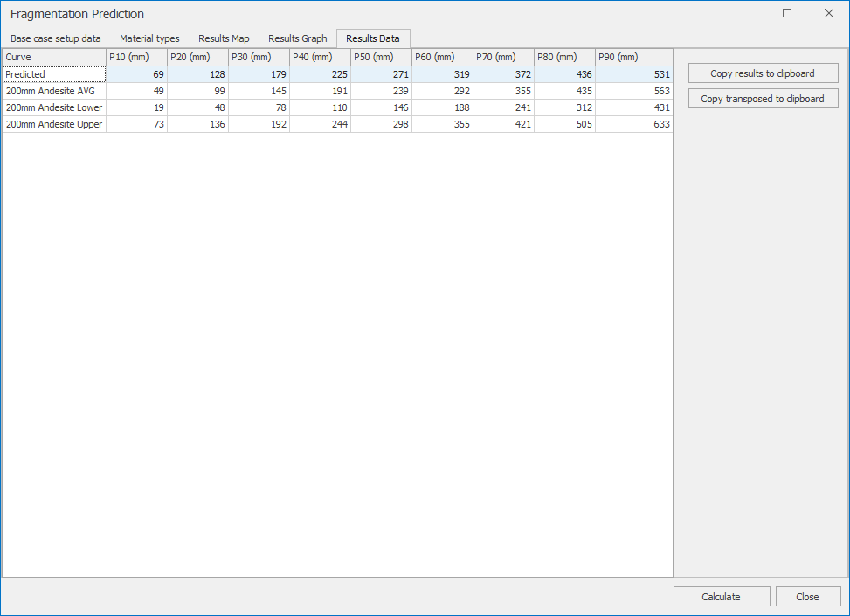
Task: Click Andesite Upper P10 value 73
Action: pyautogui.click(x=136, y=124)
